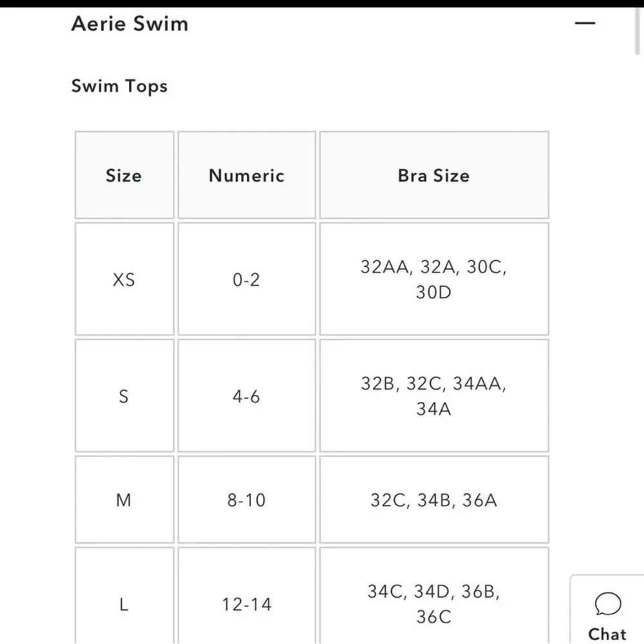Viewport: 644px width, 644px height.
Task: Select the Bra Size column header
Action: [434, 175]
